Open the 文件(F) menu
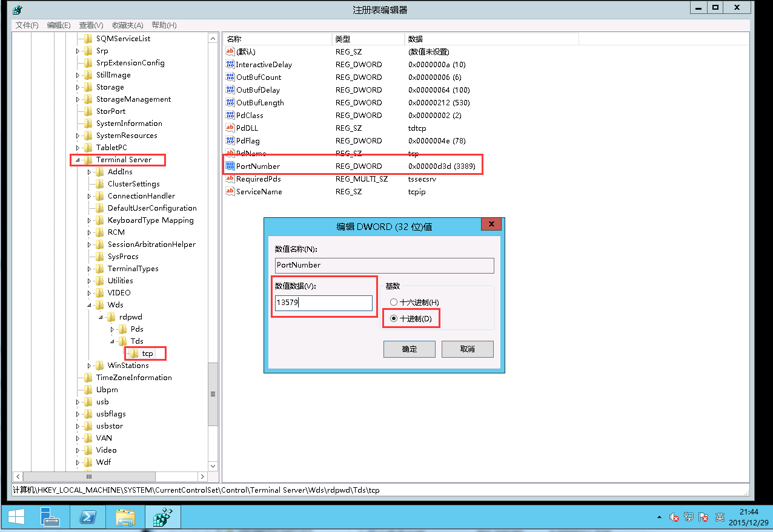 [x=27, y=25]
